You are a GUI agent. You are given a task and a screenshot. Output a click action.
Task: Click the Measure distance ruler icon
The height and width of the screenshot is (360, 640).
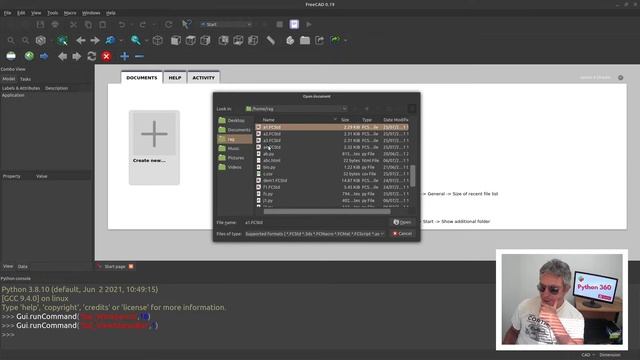(x=271, y=40)
